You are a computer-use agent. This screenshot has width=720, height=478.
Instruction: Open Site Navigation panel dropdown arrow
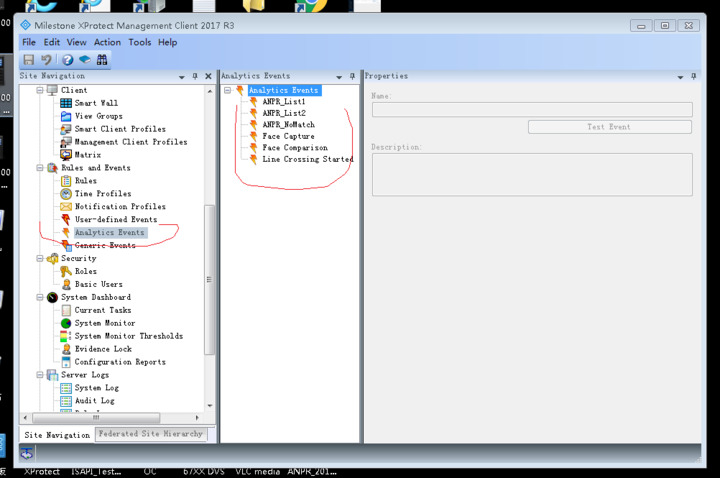pyautogui.click(x=182, y=76)
